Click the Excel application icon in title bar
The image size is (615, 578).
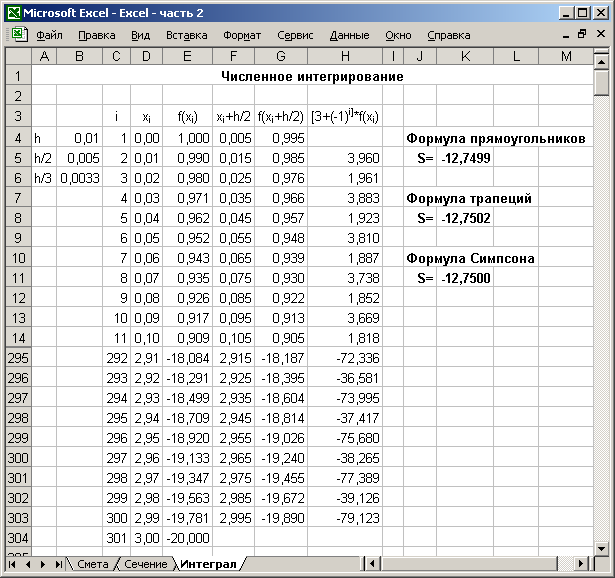[14, 13]
